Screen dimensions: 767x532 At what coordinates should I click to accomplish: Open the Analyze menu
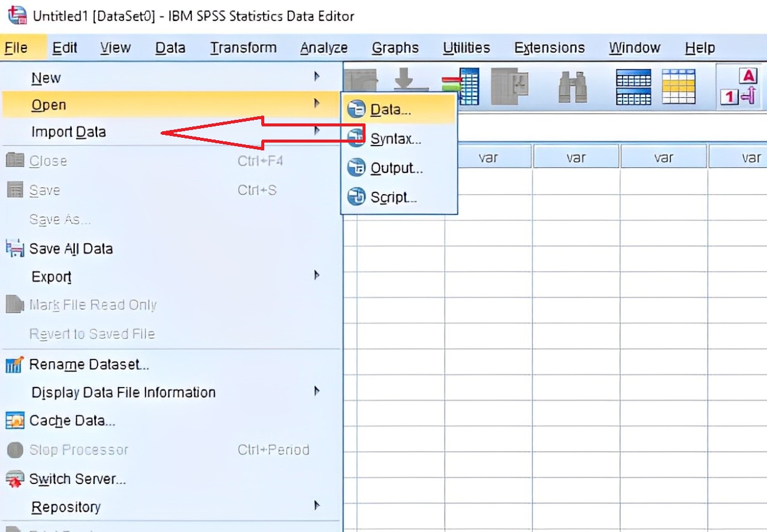tap(324, 48)
